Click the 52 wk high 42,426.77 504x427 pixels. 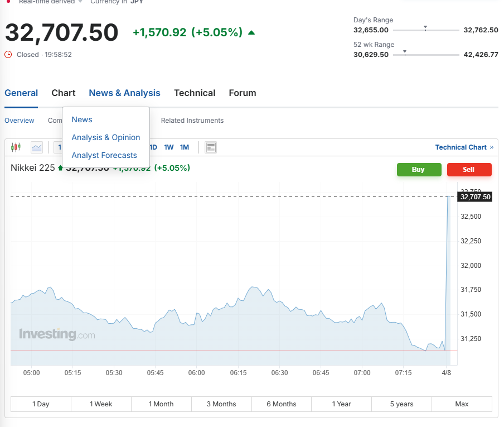[481, 55]
